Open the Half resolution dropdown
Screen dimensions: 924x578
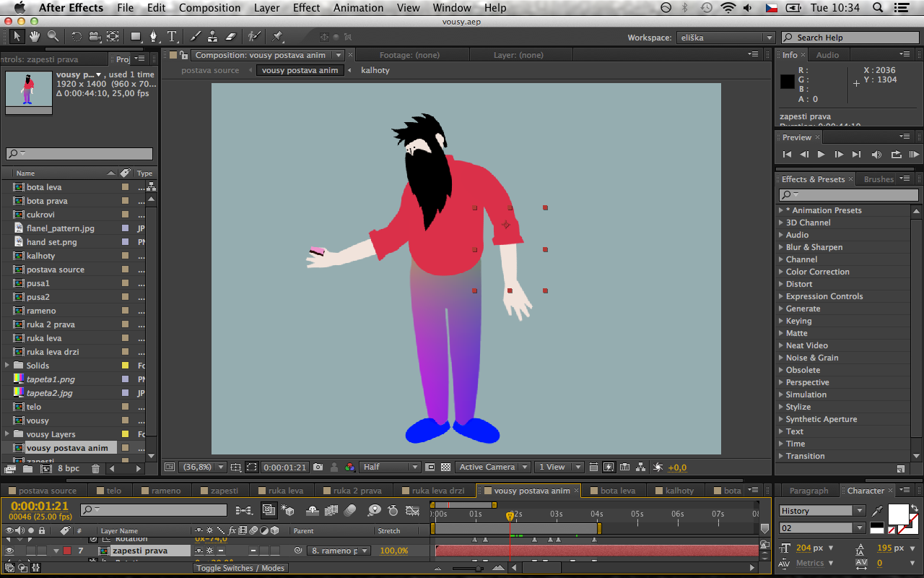tap(390, 467)
